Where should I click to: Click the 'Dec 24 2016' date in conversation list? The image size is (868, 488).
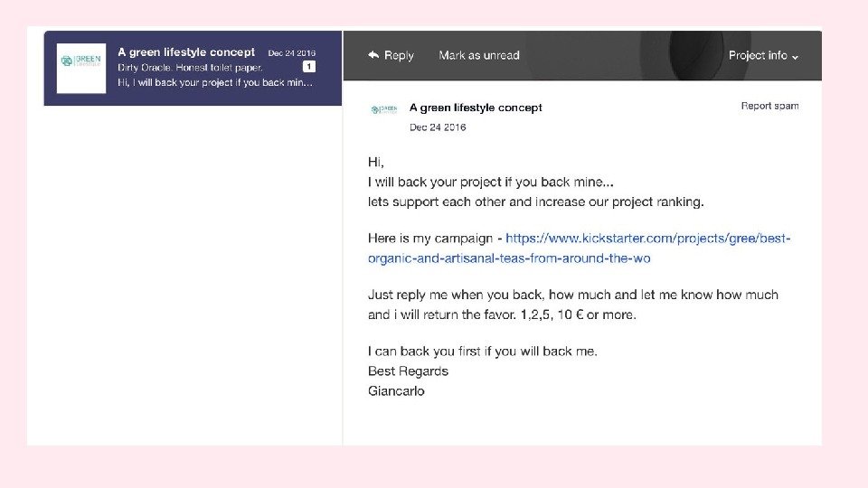[x=292, y=53]
